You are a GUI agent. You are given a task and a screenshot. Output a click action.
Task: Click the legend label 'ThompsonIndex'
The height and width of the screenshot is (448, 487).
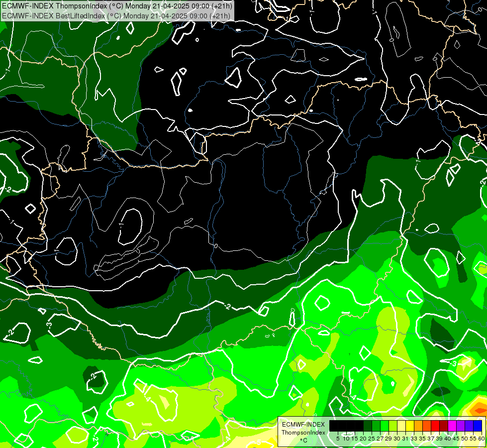coord(303,433)
